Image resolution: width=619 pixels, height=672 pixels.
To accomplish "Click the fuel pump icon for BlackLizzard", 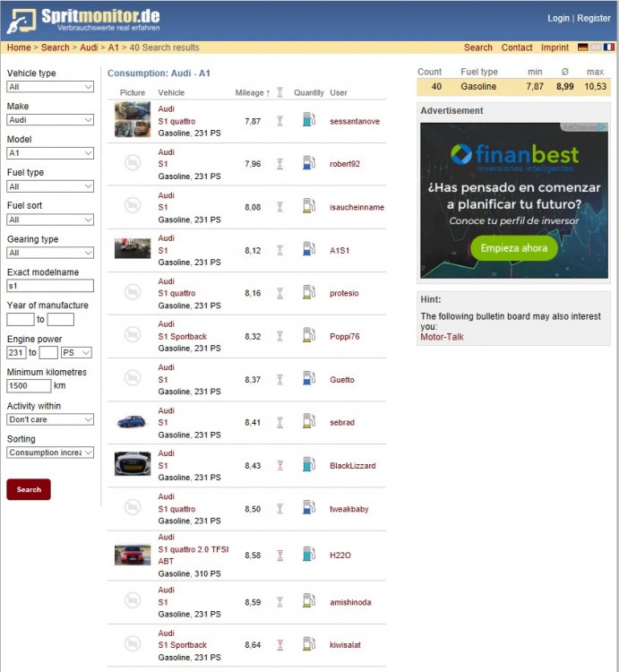I will click(308, 465).
